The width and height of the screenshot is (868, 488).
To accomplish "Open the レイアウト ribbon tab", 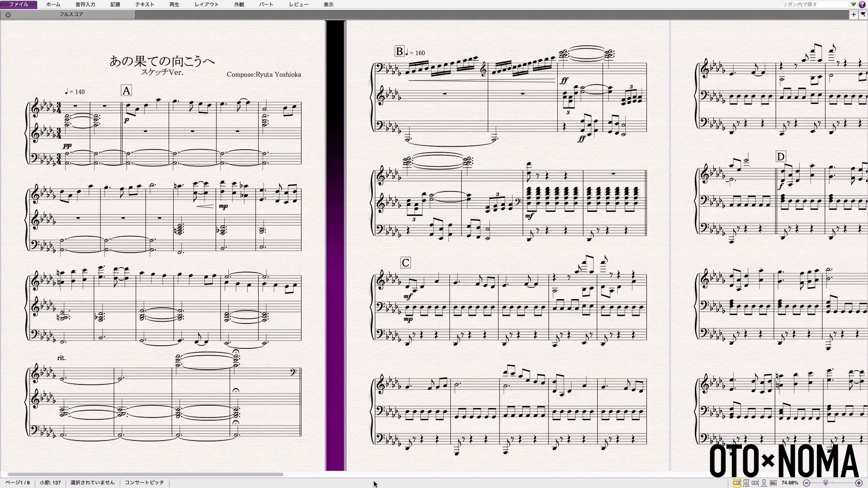I will click(x=207, y=4).
